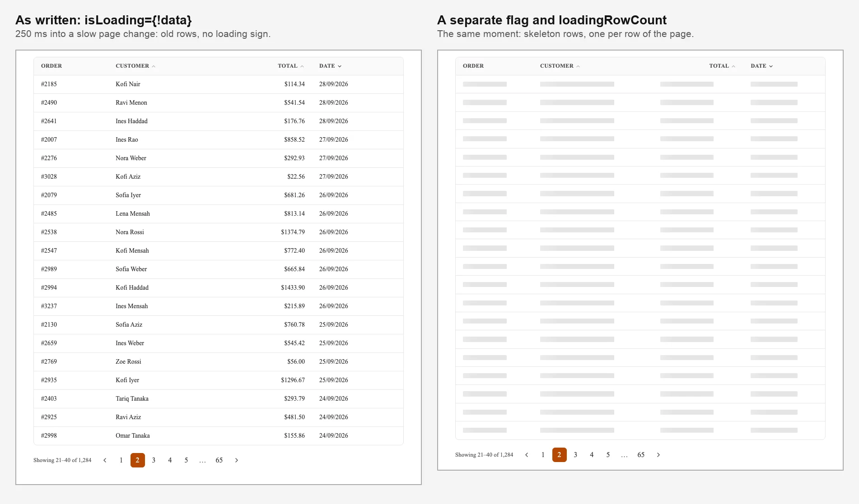Open page 5 in left table pagination
Screen dimensions: 859x504
tap(186, 460)
